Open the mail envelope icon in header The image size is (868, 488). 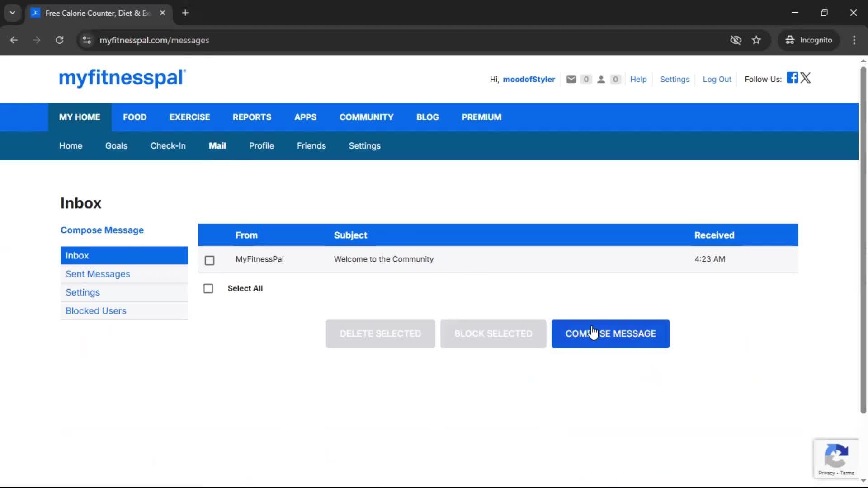[571, 80]
